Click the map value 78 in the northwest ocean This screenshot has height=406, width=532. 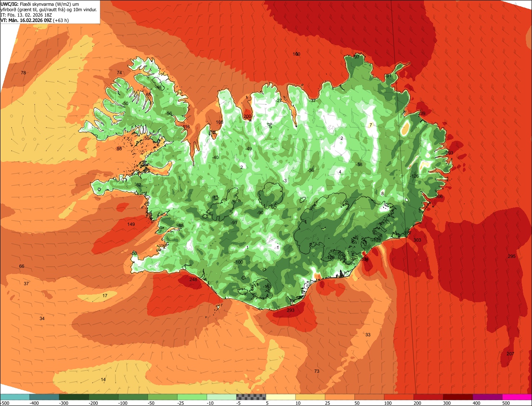[x=23, y=73]
